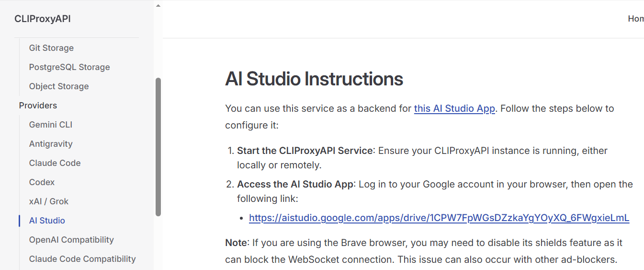Open the Git Storage page
This screenshot has height=270, width=644.
click(x=51, y=48)
